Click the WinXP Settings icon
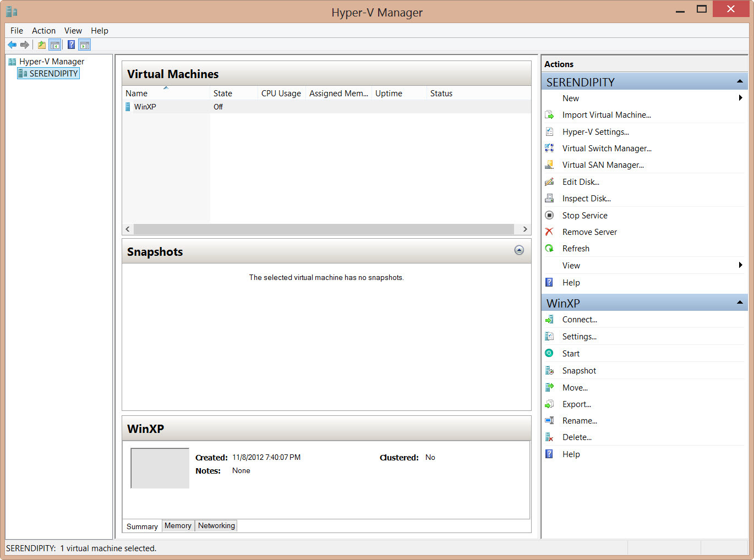This screenshot has height=560, width=754. pos(549,337)
